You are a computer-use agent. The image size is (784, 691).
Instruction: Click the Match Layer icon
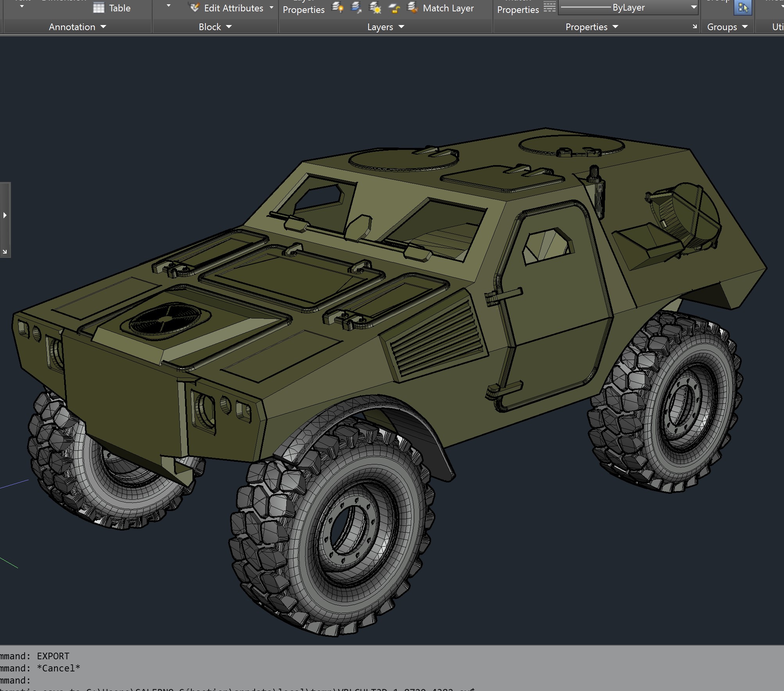[413, 7]
